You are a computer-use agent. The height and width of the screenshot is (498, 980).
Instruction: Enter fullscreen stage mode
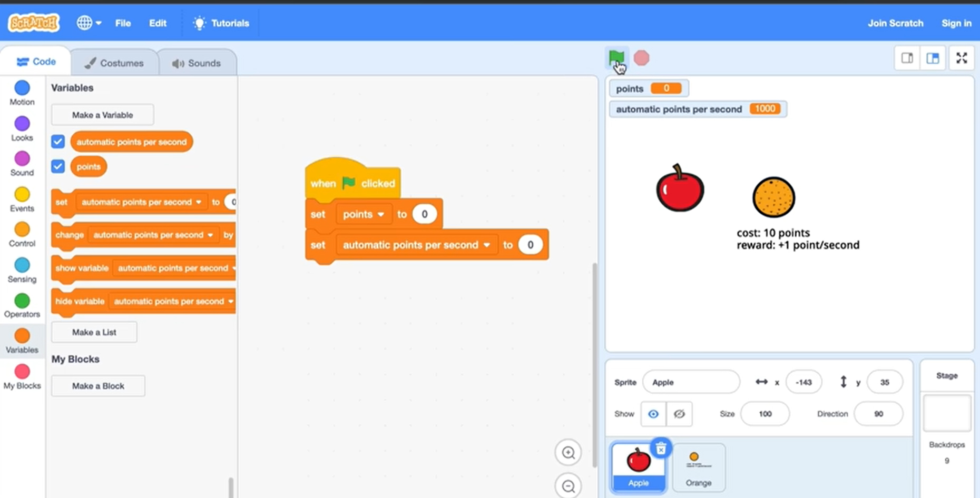(962, 58)
